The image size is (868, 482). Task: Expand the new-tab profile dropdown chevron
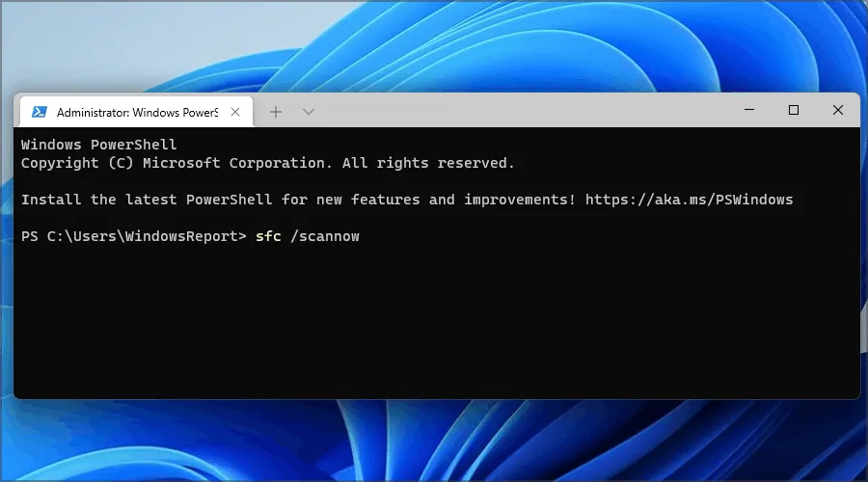[x=309, y=112]
